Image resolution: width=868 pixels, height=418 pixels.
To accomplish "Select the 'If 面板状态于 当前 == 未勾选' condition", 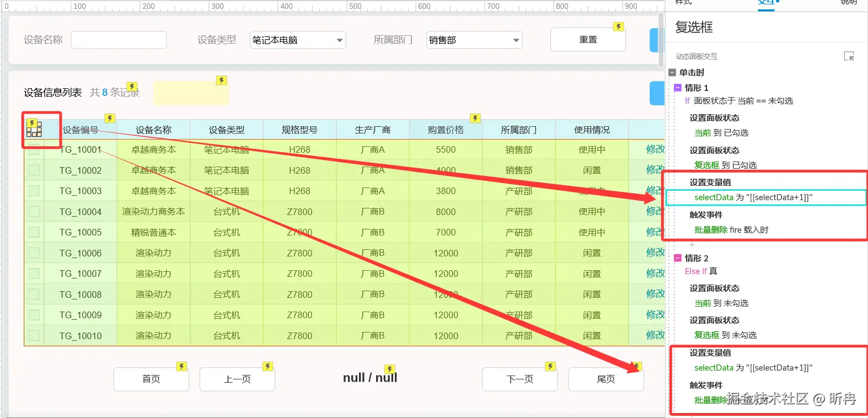I will [x=739, y=101].
